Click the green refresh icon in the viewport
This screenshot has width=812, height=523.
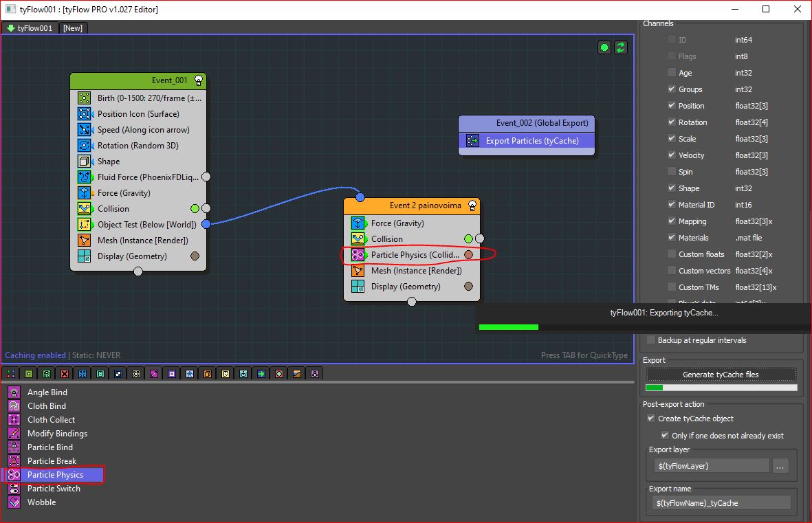click(x=621, y=47)
